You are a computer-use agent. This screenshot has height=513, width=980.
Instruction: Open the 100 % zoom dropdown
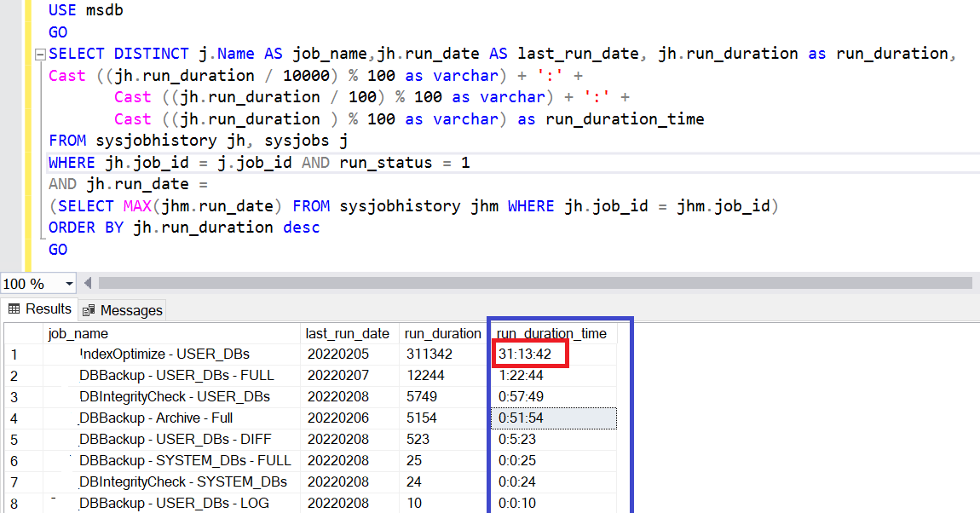(x=69, y=284)
